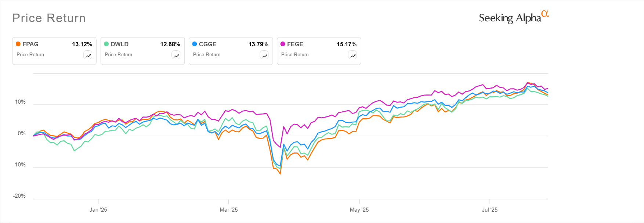The height and width of the screenshot is (223, 644).
Task: Click the trend chart icon in CGGE card
Action: pos(264,55)
